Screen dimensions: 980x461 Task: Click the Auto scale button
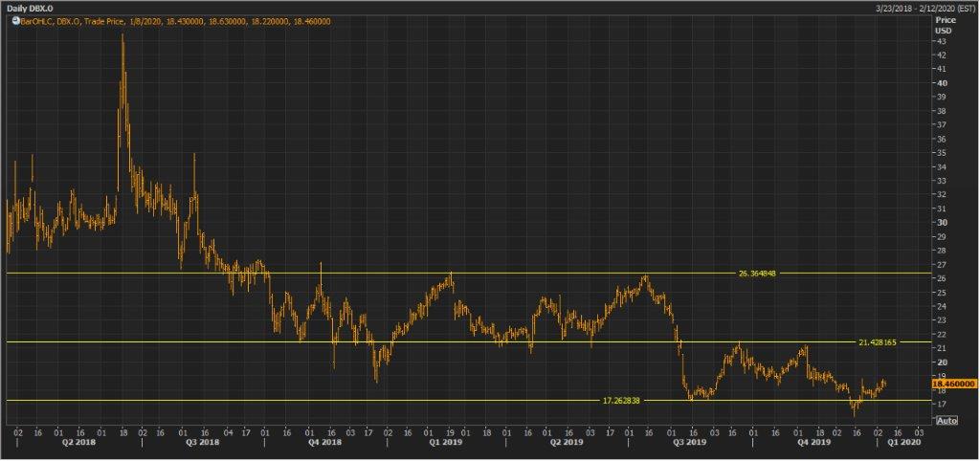pos(947,421)
